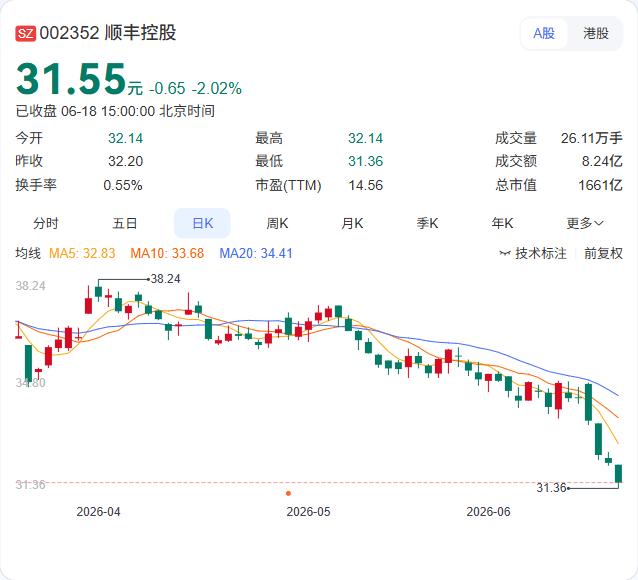The image size is (638, 580).
Task: Click the technical annotation icon beside 技术标注
Action: pyautogui.click(x=505, y=254)
